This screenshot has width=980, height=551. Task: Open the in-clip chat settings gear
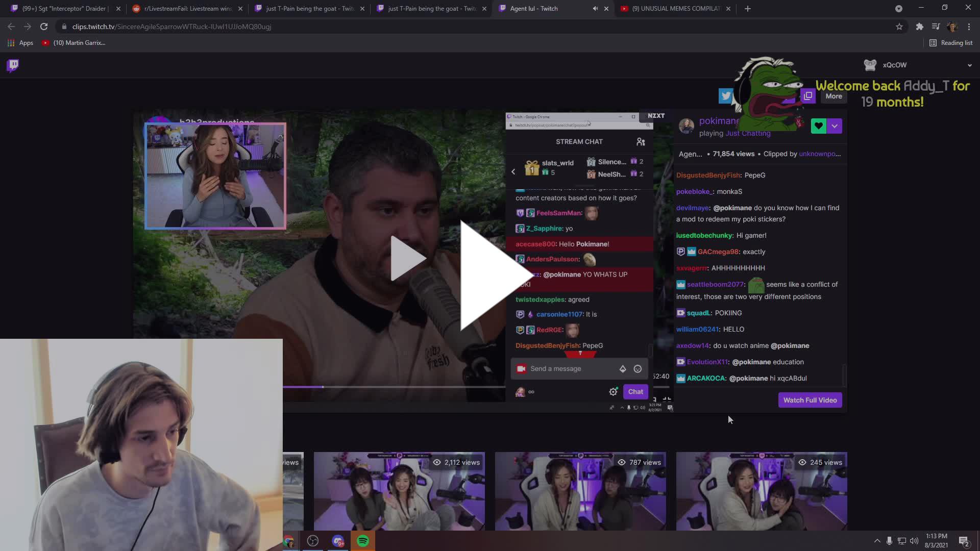[x=613, y=392]
